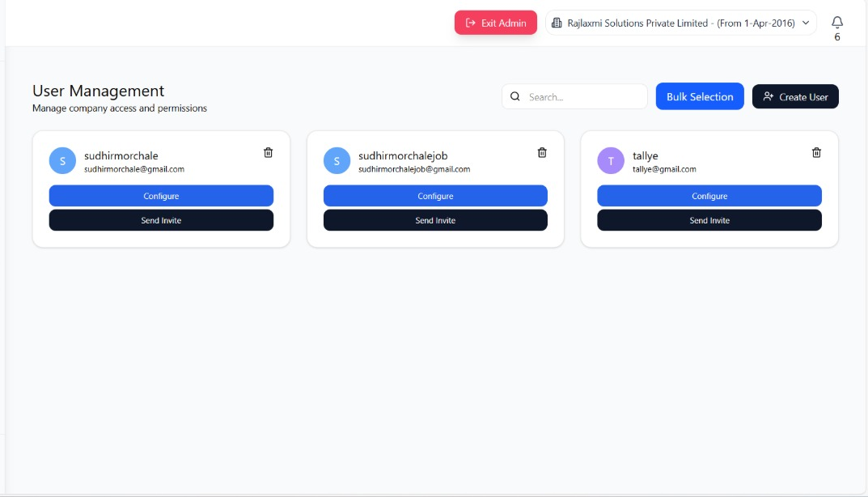The height and width of the screenshot is (497, 868).
Task: Expand the Rajlaxmi Solutions company selector
Action: click(x=680, y=23)
